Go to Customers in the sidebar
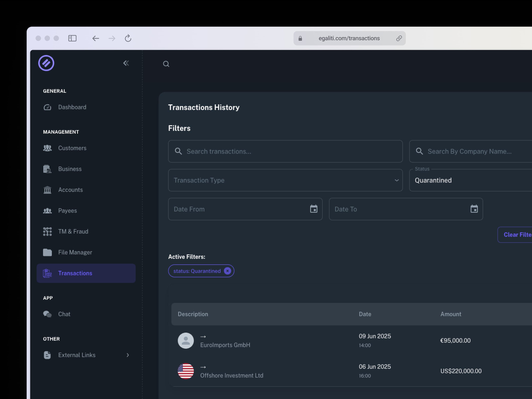Viewport: 532px width, 399px height. click(86, 148)
